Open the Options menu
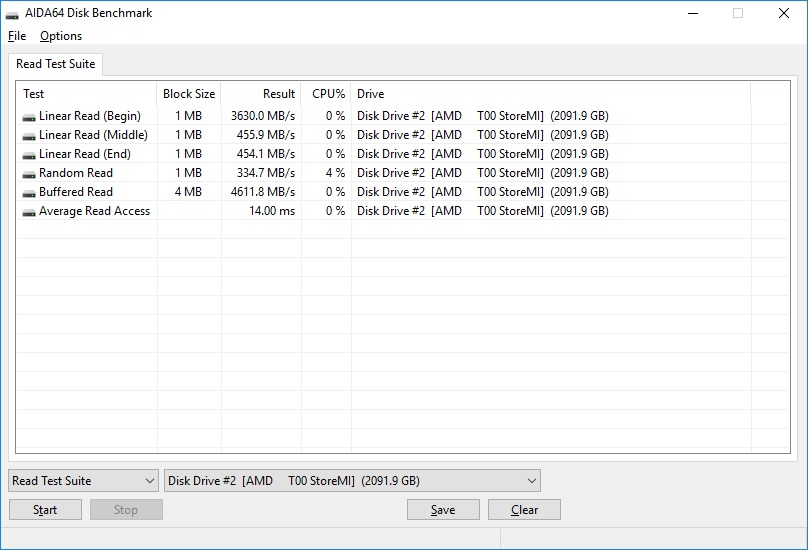 (x=61, y=36)
